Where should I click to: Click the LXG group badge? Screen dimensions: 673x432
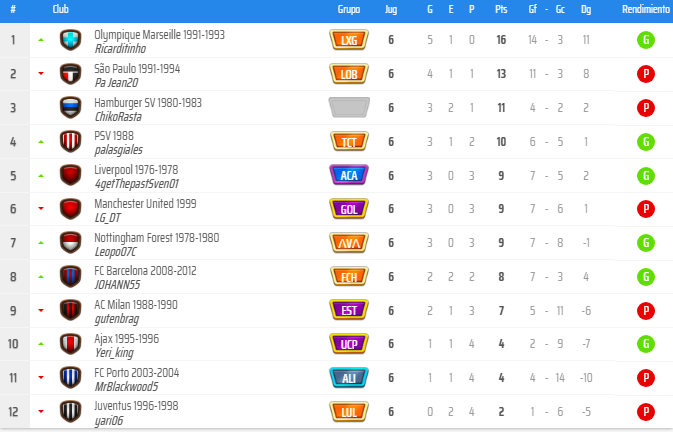(349, 40)
